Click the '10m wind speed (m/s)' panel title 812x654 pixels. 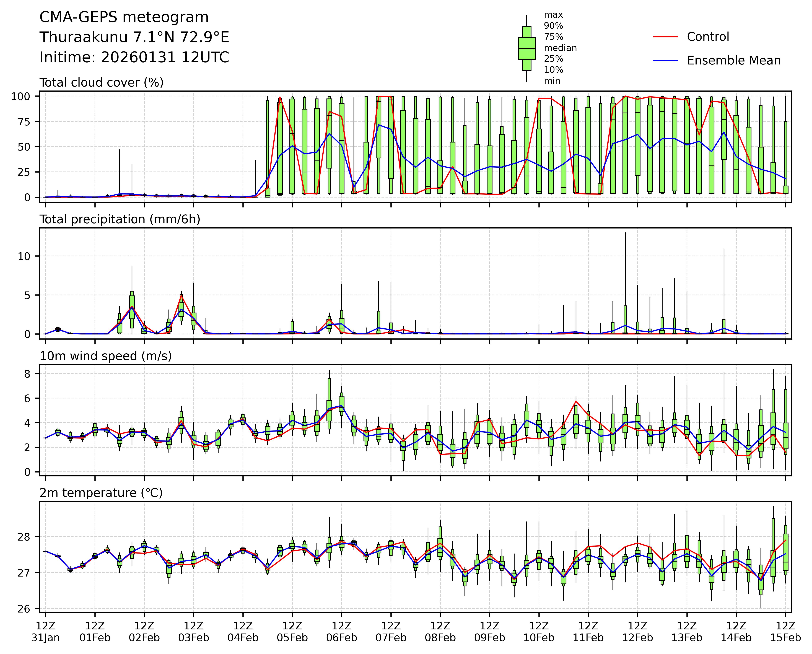[105, 356]
